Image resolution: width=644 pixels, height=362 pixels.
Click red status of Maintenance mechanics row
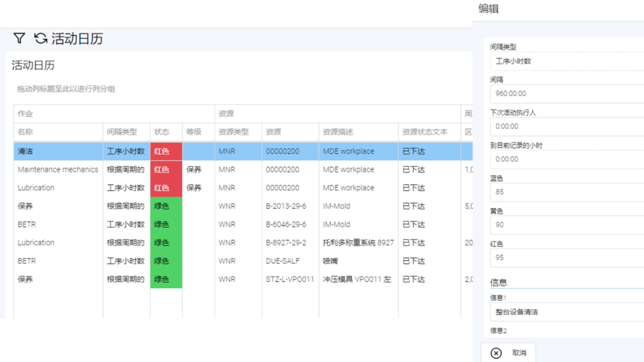(166, 169)
